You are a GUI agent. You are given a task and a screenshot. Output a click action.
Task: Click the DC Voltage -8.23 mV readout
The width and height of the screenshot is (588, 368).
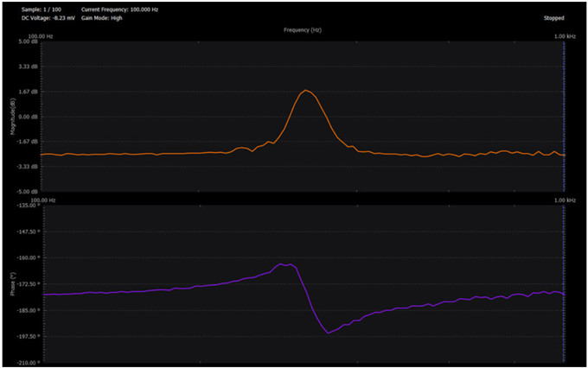(x=48, y=18)
